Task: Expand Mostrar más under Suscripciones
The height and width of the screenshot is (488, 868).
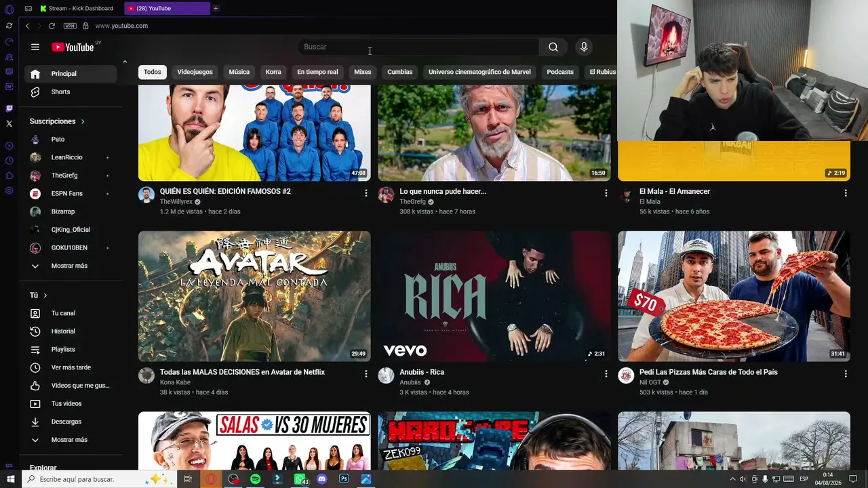Action: [71, 266]
